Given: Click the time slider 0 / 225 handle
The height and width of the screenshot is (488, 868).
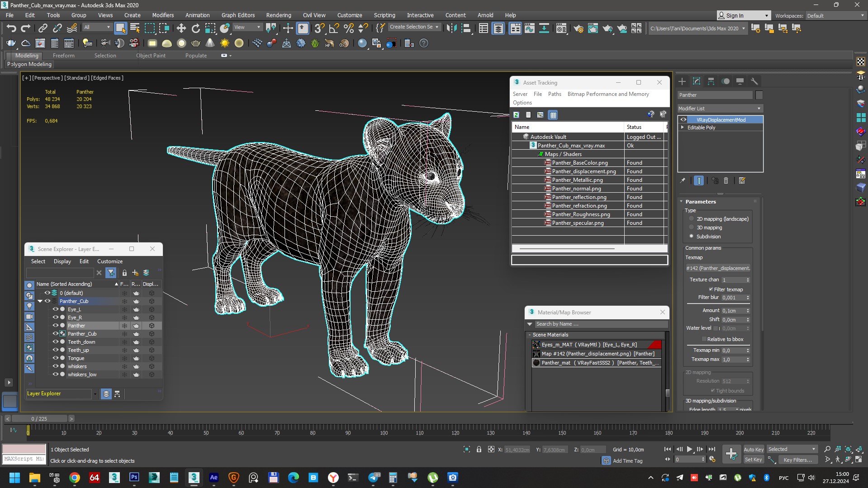Looking at the screenshot, I should (x=39, y=419).
